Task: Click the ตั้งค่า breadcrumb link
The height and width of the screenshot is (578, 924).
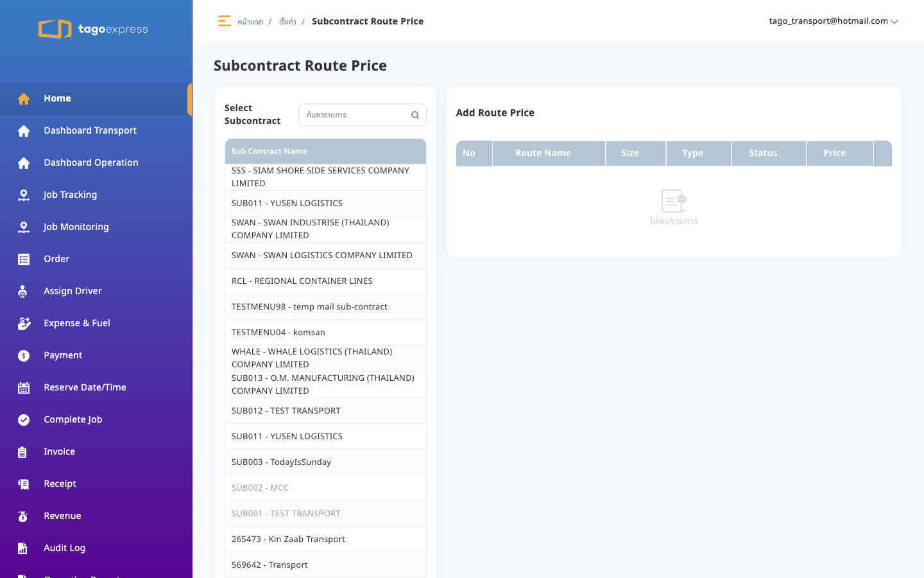Action: [287, 22]
